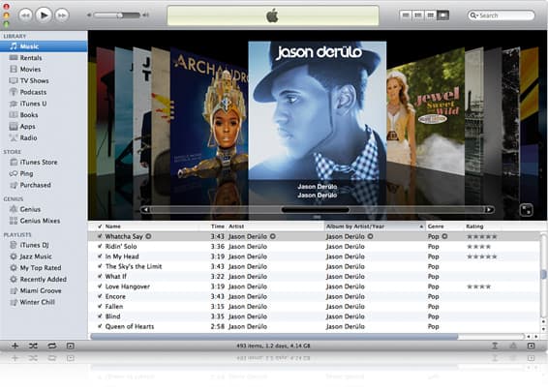
Task: Switch to song list view button
Action: [x=406, y=15]
